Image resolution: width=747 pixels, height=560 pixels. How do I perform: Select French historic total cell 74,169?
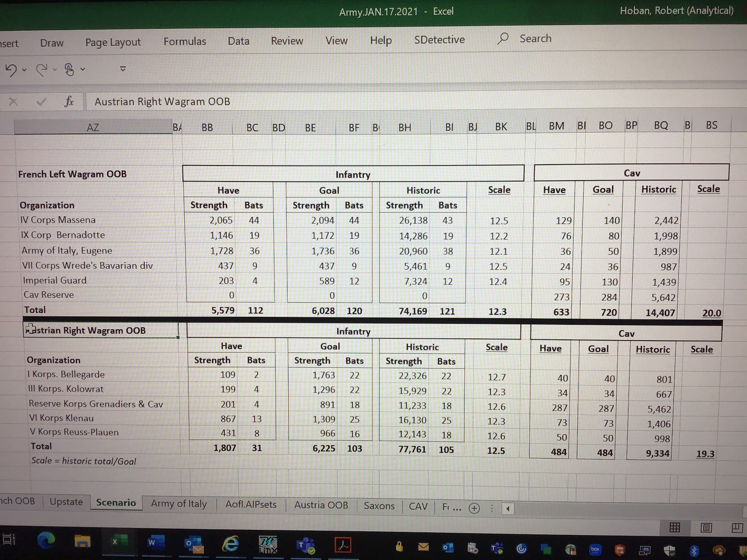pos(413,311)
